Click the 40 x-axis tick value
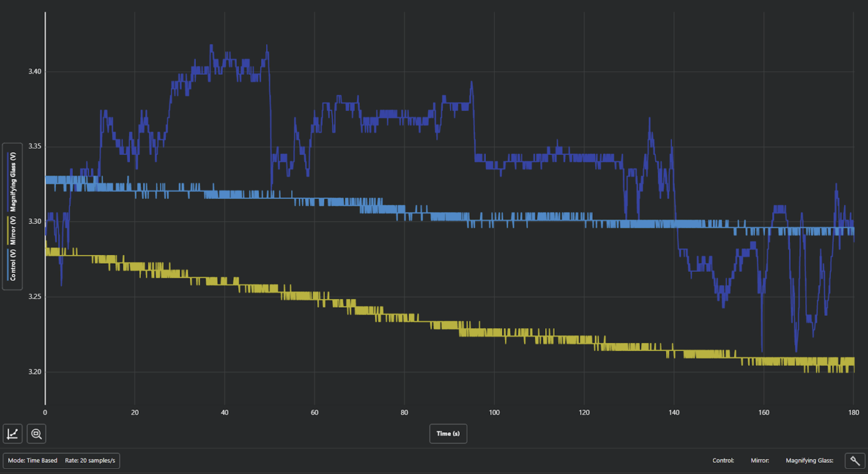 point(225,412)
